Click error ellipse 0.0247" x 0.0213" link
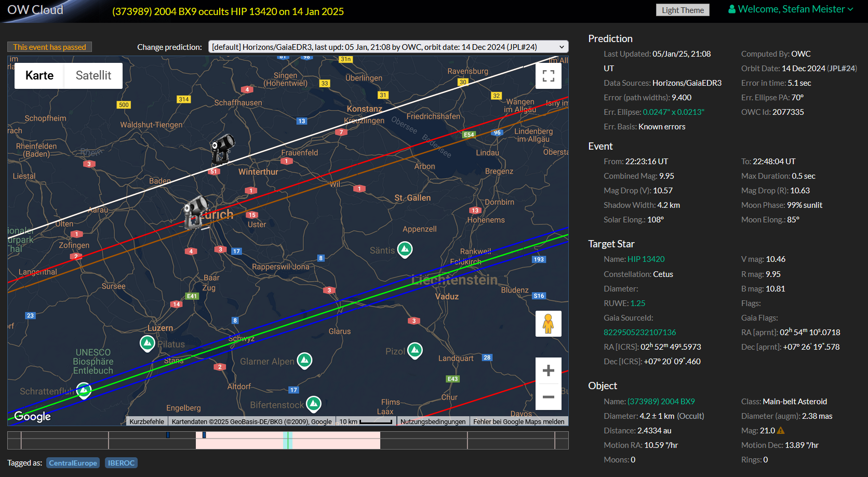868x477 pixels. pyautogui.click(x=674, y=112)
